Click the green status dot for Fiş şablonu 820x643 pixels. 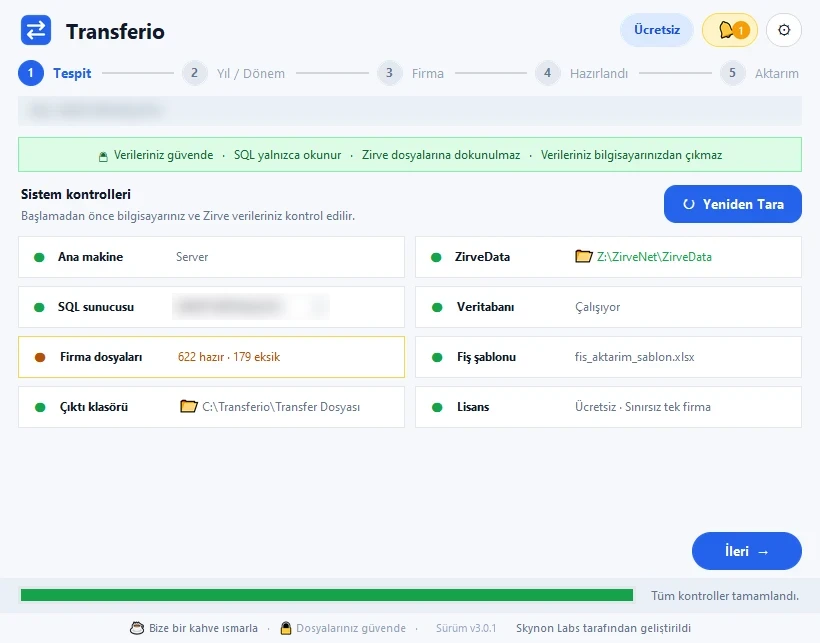(437, 357)
